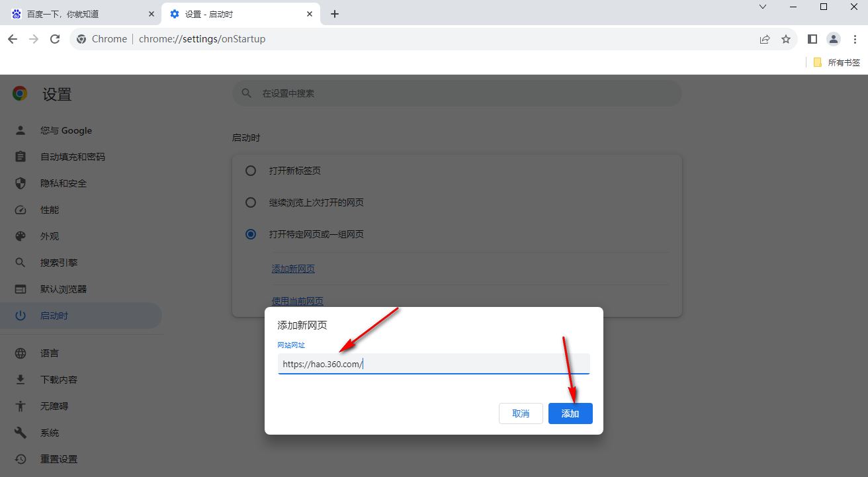Select 打开特定网页或一组网页 radio option
The height and width of the screenshot is (477, 868).
coord(251,234)
